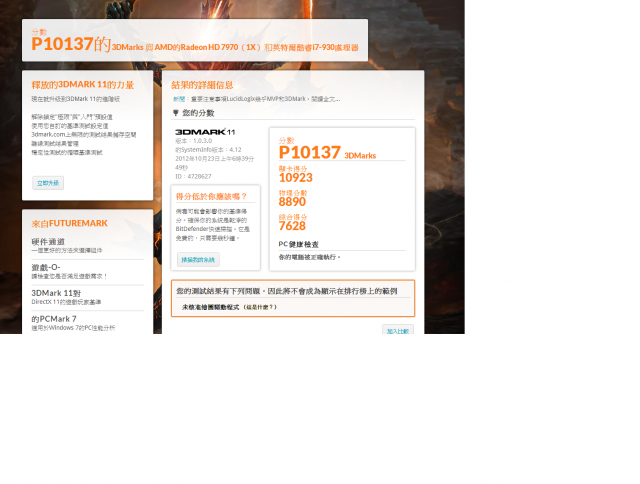Viewport: 640px width, 484px height.
Task: Click the trophy icon beside 您的分數
Action: pyautogui.click(x=176, y=113)
